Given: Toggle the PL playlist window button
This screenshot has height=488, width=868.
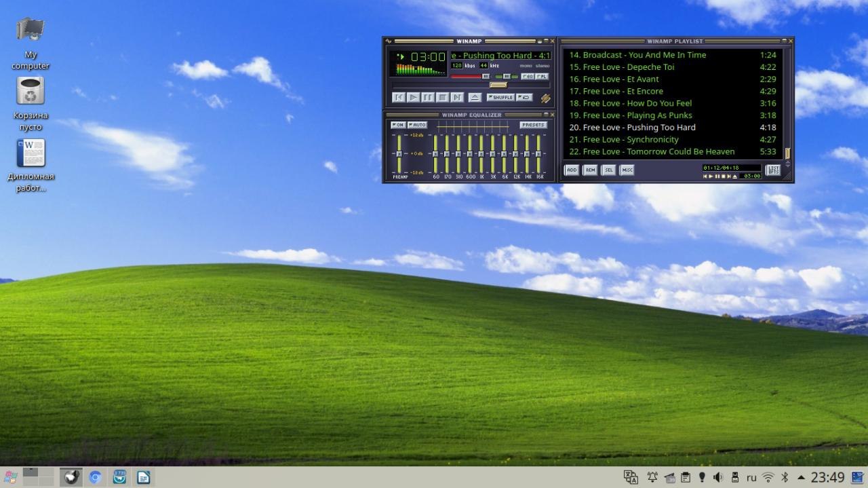Looking at the screenshot, I should (542, 76).
